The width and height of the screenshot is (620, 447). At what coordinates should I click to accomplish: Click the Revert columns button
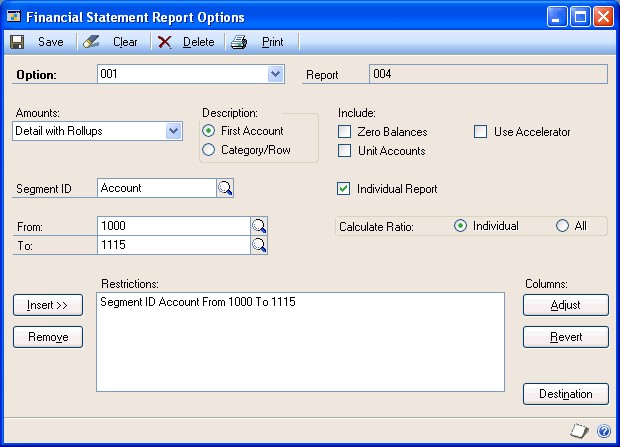pos(566,337)
